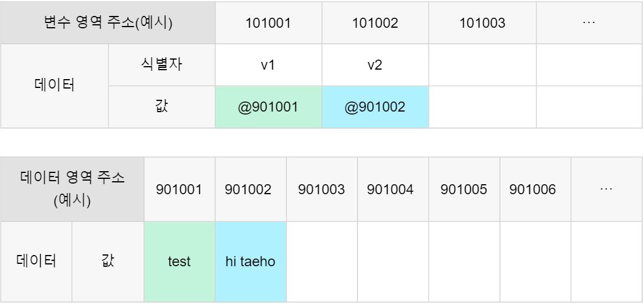Click the blue hi taeho cell
Screen dimensions: 644x304
tap(250, 261)
